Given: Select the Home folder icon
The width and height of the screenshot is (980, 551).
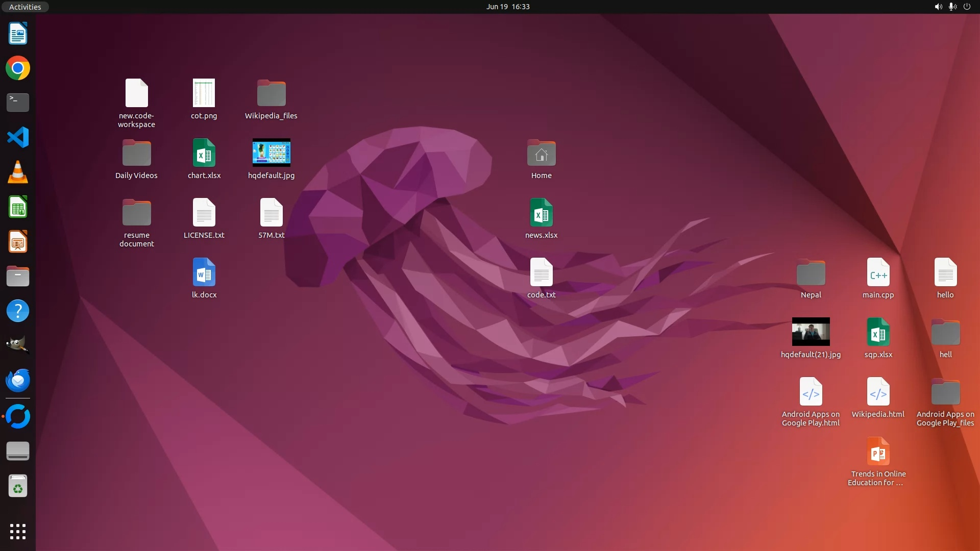Looking at the screenshot, I should click(541, 154).
